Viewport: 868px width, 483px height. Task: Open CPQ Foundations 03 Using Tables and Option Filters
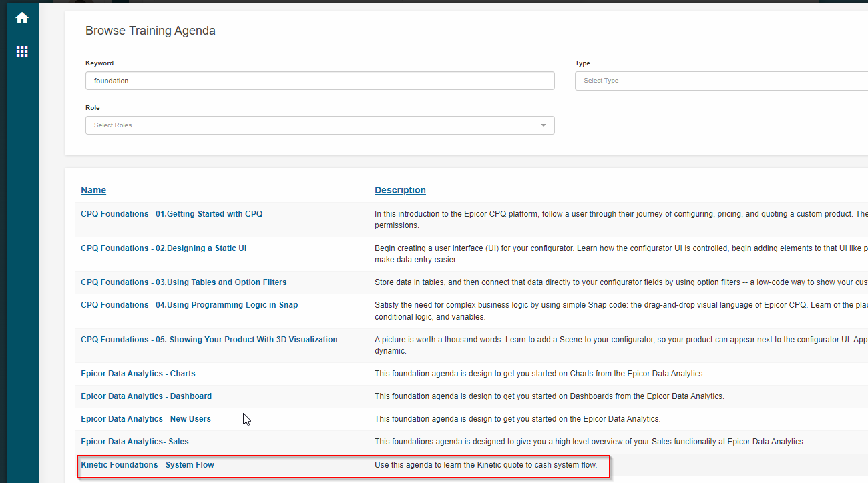(184, 282)
